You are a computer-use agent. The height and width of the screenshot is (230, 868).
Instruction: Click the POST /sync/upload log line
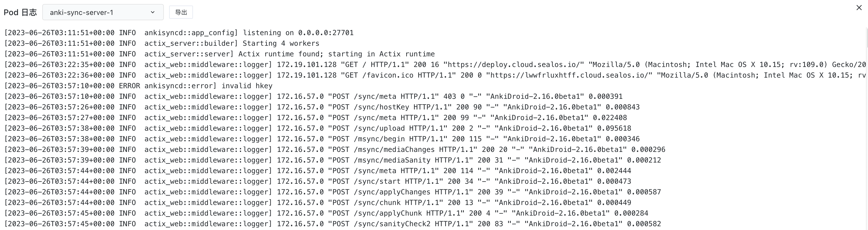coord(379,128)
